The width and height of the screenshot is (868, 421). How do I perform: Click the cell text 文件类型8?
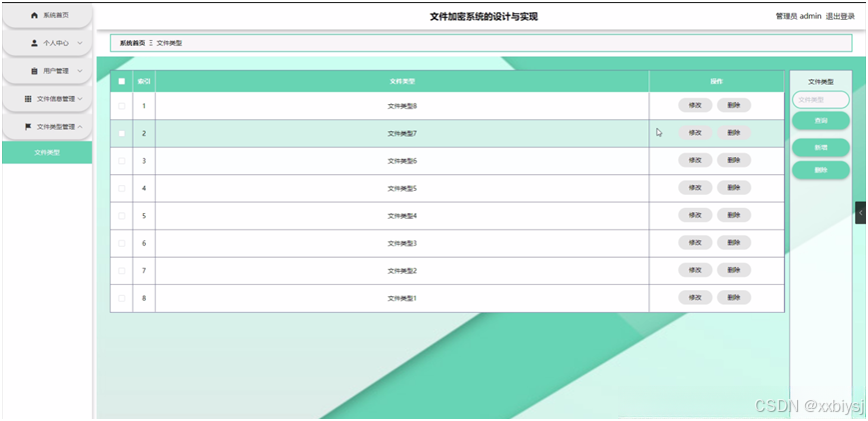click(x=402, y=106)
